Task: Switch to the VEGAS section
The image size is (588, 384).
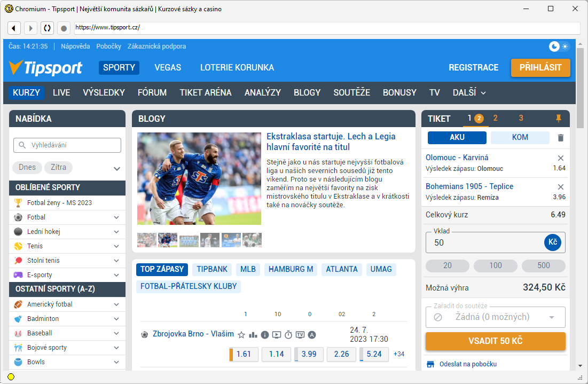Action: pos(168,68)
